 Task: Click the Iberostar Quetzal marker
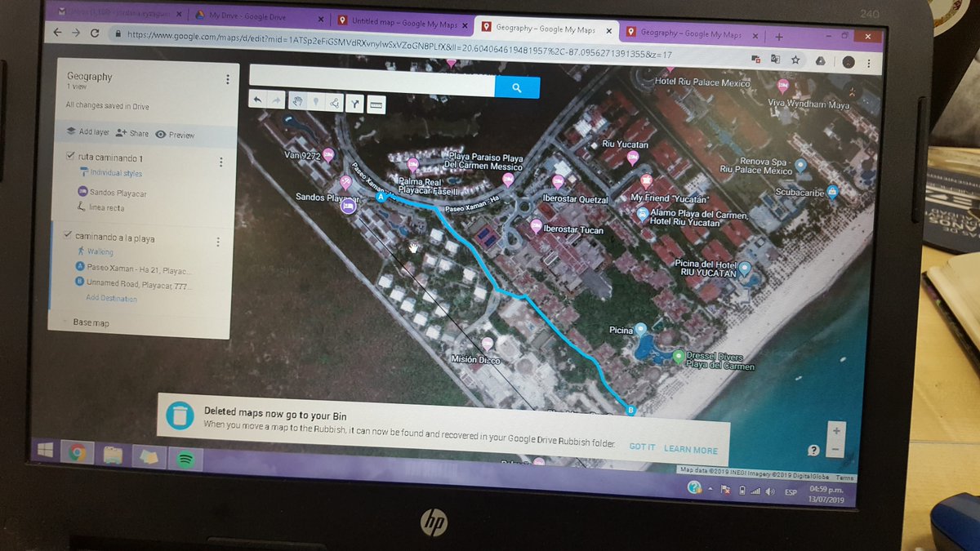point(559,182)
